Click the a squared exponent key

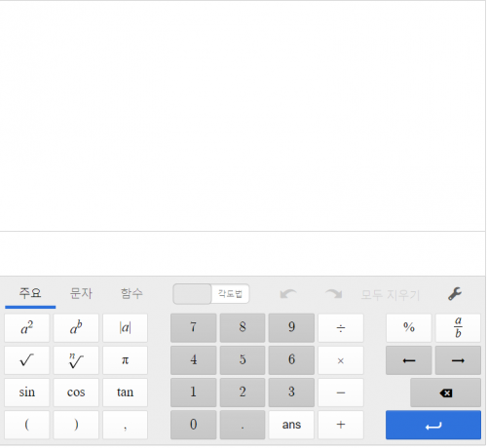(27, 327)
